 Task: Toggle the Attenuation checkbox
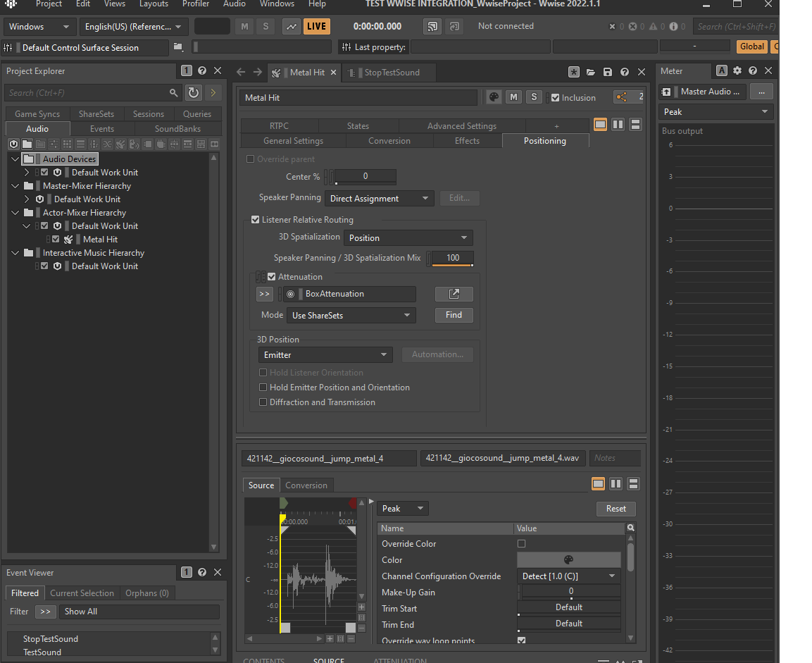pyautogui.click(x=271, y=277)
